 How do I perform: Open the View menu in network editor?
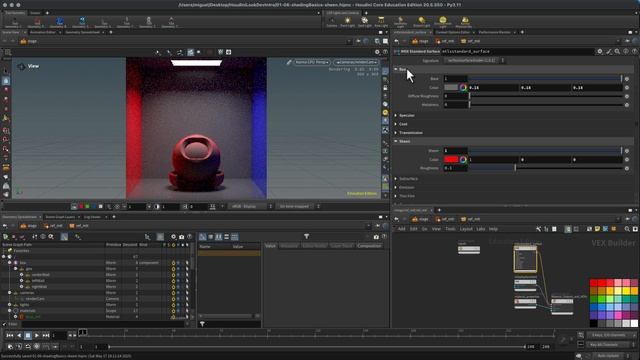pyautogui.click(x=436, y=229)
